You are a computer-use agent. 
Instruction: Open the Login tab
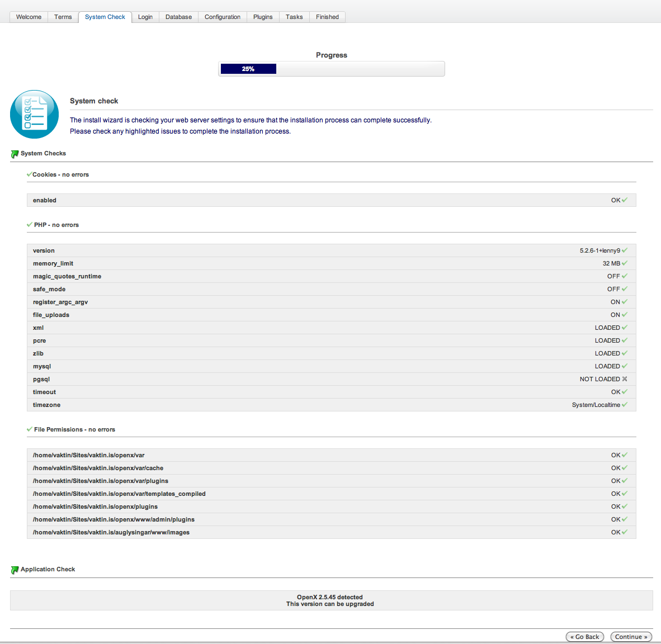pos(145,17)
